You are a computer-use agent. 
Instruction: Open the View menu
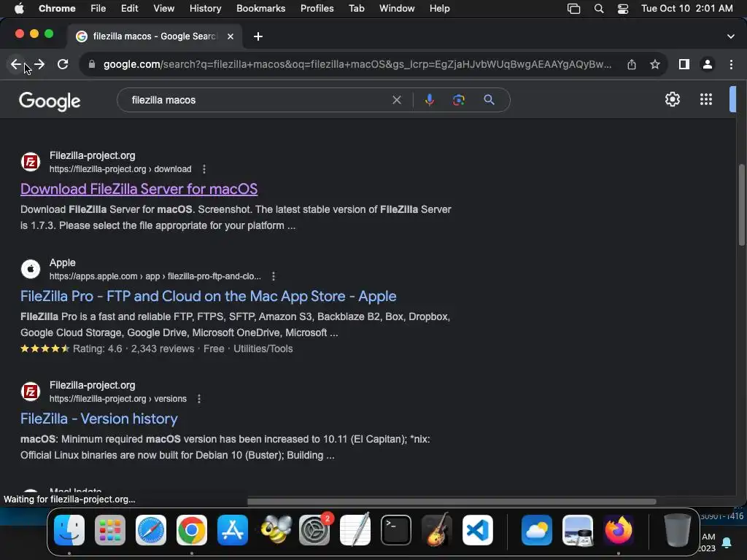(x=163, y=8)
